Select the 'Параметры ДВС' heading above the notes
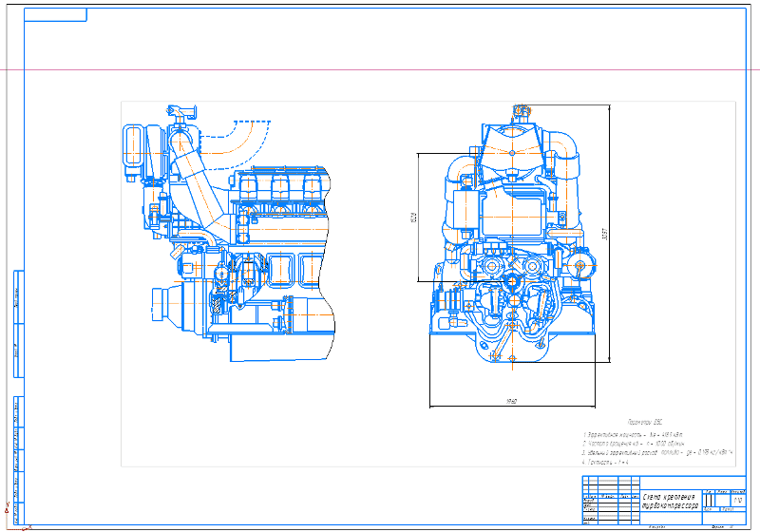 click(645, 422)
